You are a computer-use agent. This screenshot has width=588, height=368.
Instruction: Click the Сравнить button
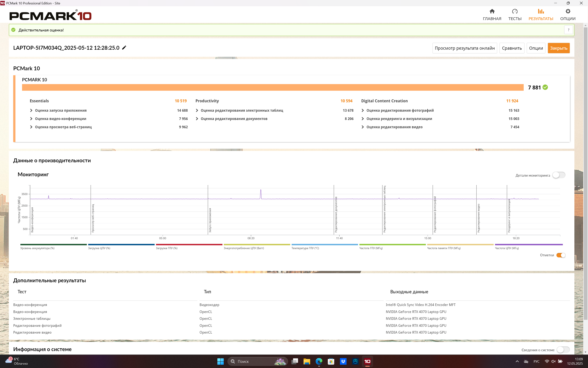tap(512, 48)
